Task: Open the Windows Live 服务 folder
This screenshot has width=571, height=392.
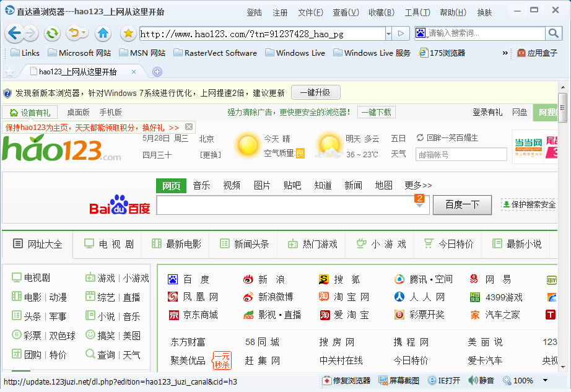Action: coord(372,53)
